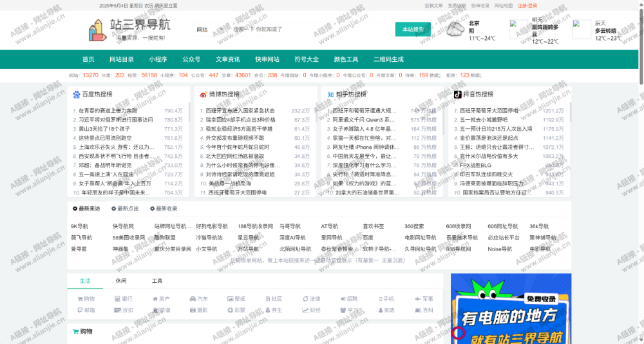Click the 抖音热搜榜 list scrollbar
Image resolution: width=644 pixels, height=344 pixels.
pos(570,112)
